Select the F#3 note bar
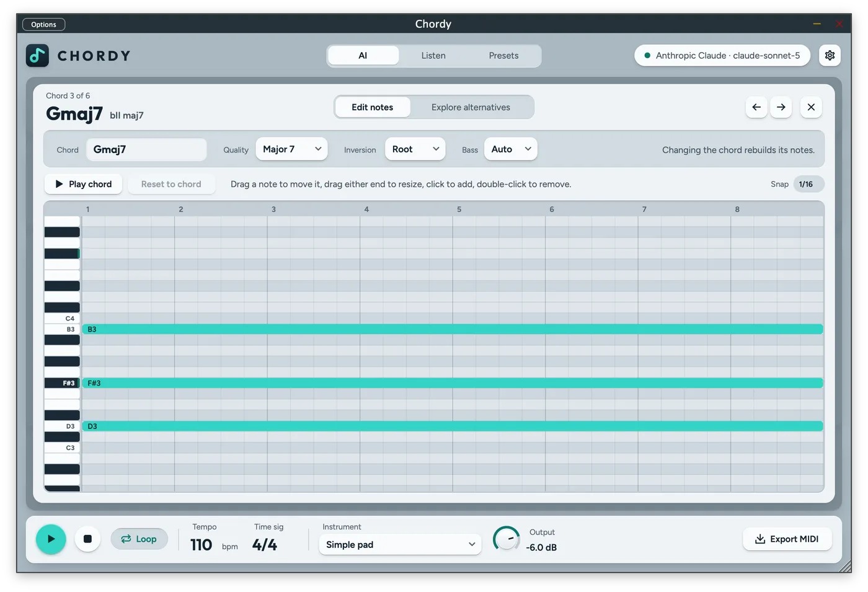 pos(453,383)
